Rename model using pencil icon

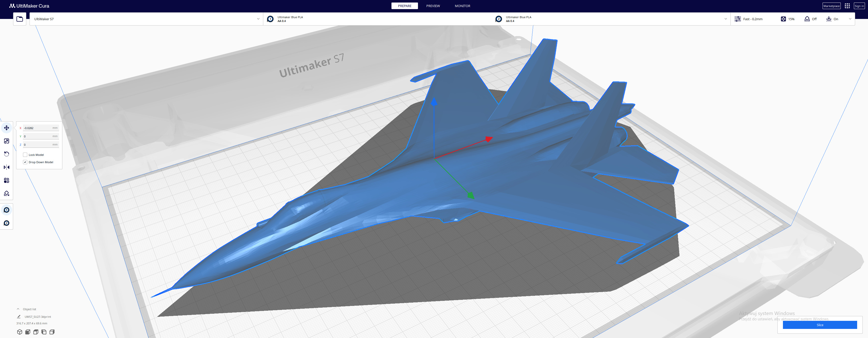[x=19, y=317]
